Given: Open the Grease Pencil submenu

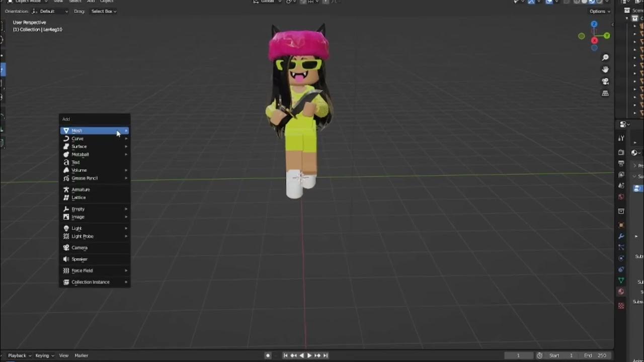Looking at the screenshot, I should (x=95, y=178).
